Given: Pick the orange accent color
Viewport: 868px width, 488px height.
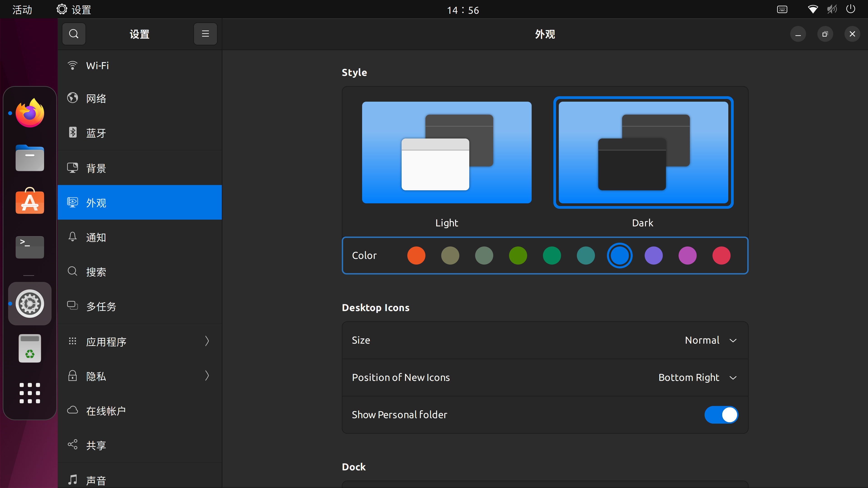Looking at the screenshot, I should click(x=416, y=256).
